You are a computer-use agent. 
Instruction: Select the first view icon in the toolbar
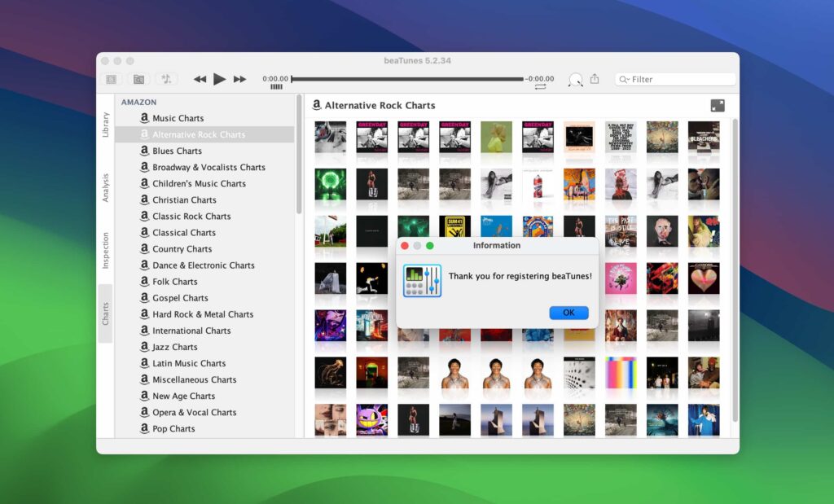(113, 79)
